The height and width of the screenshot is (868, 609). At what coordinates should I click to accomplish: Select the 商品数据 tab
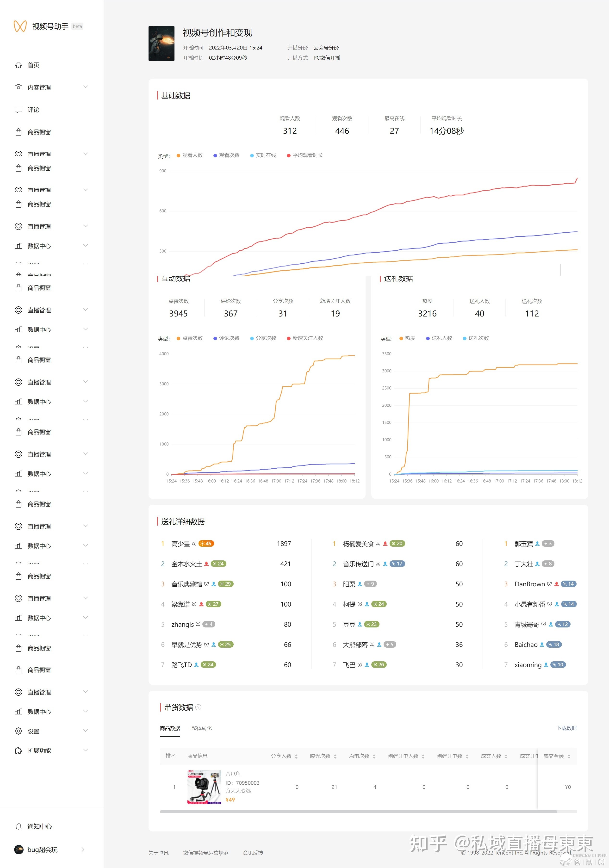pyautogui.click(x=170, y=729)
